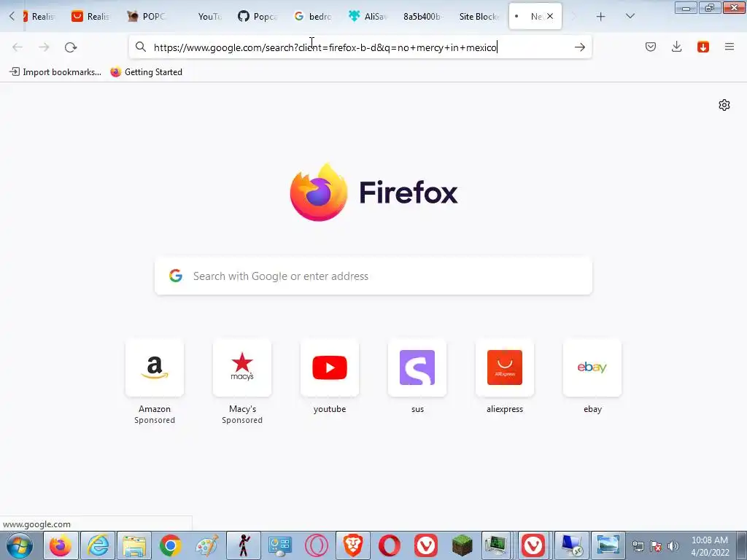Switch to the AliSav tab
Viewport: 747px width, 560px height.
tap(368, 16)
